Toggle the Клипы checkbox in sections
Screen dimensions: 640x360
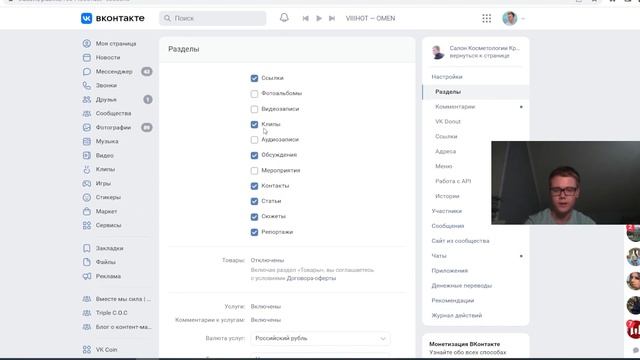[254, 124]
